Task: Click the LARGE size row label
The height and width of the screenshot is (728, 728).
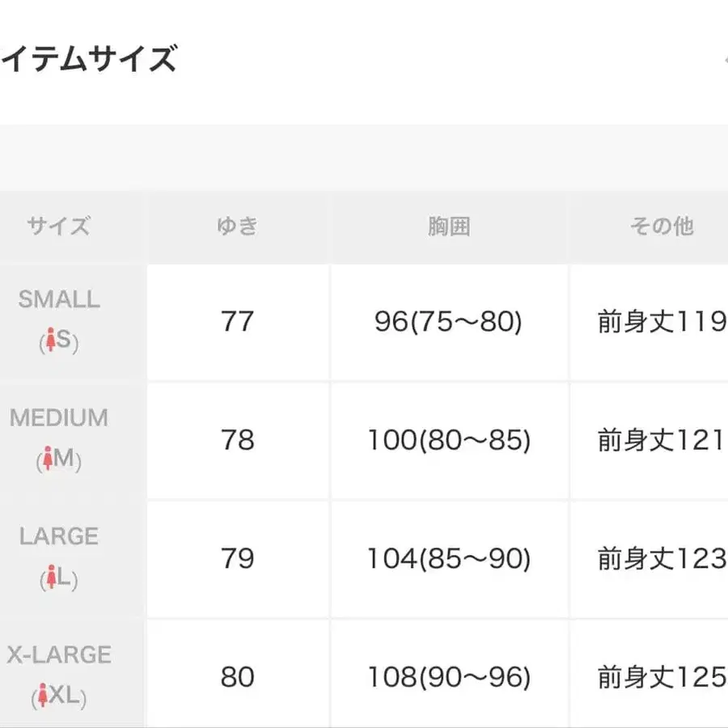Action: click(59, 536)
